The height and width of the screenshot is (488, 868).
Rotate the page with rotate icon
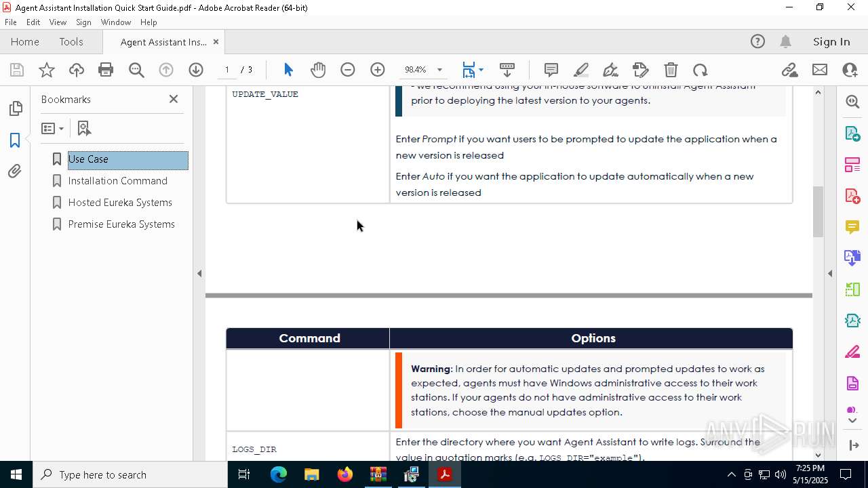point(701,70)
